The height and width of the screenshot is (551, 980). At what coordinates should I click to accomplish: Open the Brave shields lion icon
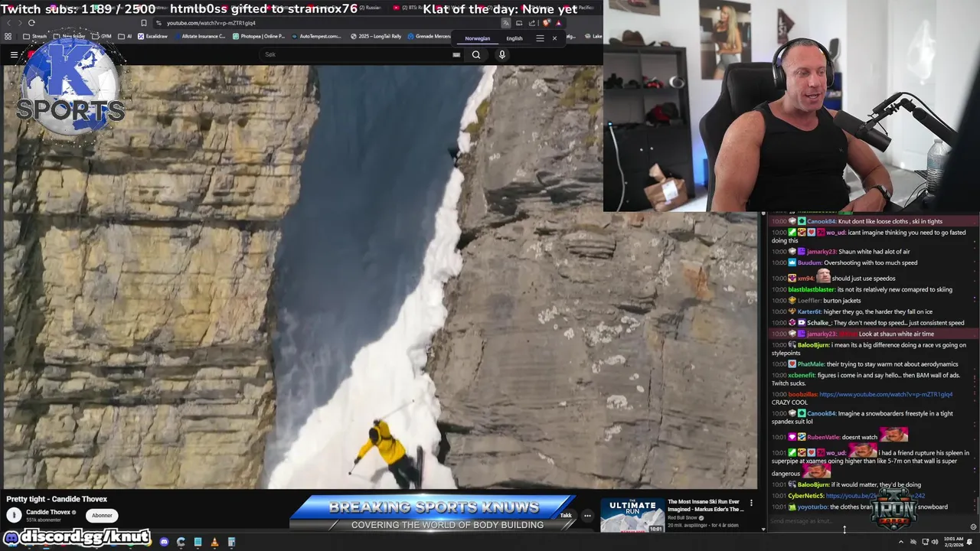point(546,23)
